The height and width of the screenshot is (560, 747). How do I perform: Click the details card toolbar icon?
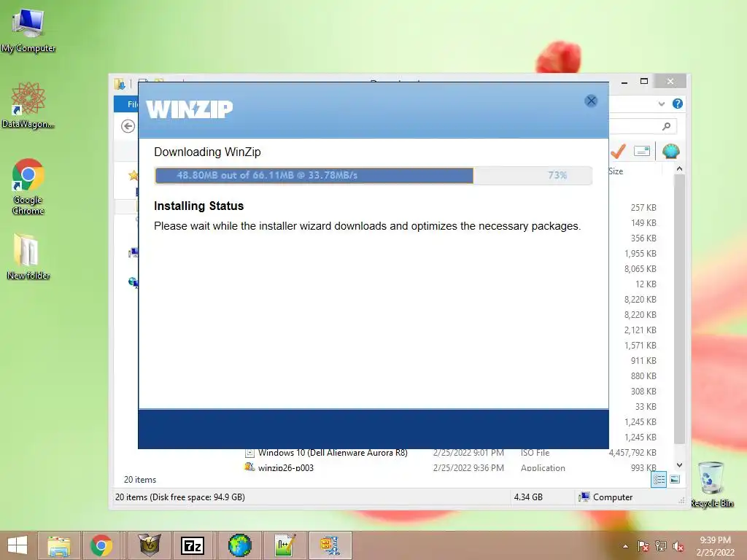coord(642,152)
